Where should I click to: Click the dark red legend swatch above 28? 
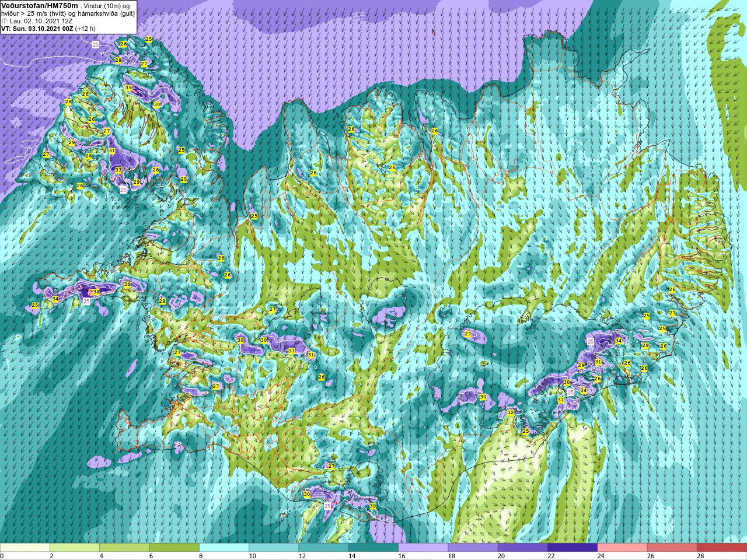click(x=722, y=547)
